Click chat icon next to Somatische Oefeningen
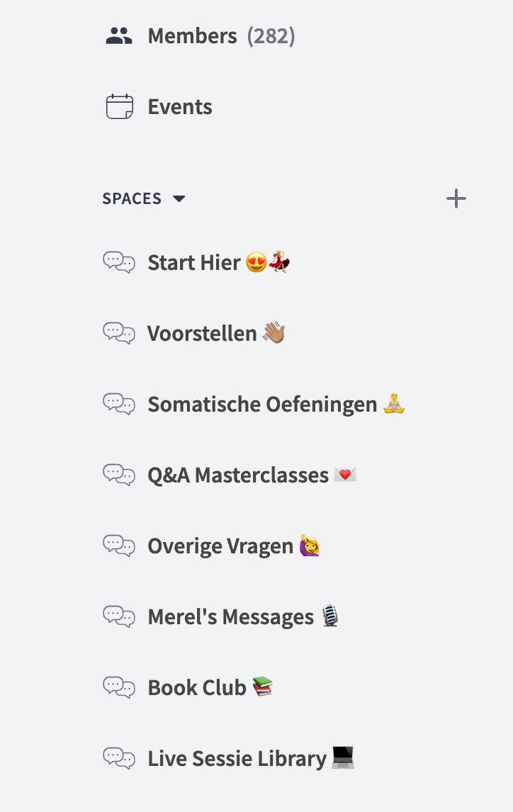 pos(119,404)
